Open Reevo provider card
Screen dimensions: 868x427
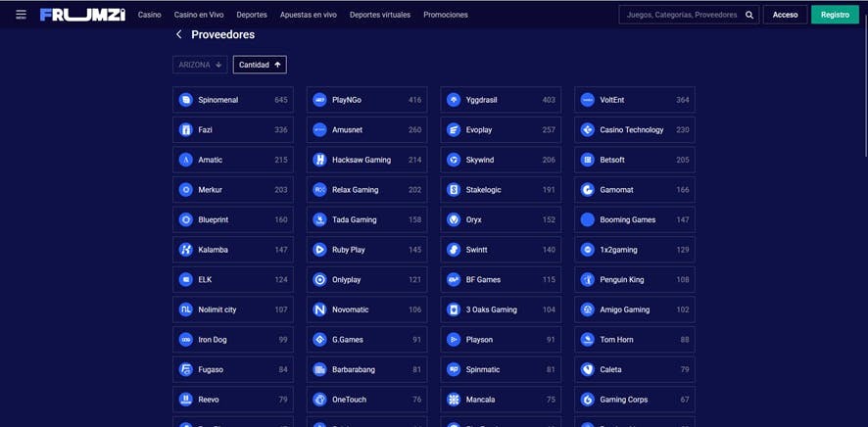pyautogui.click(x=233, y=399)
